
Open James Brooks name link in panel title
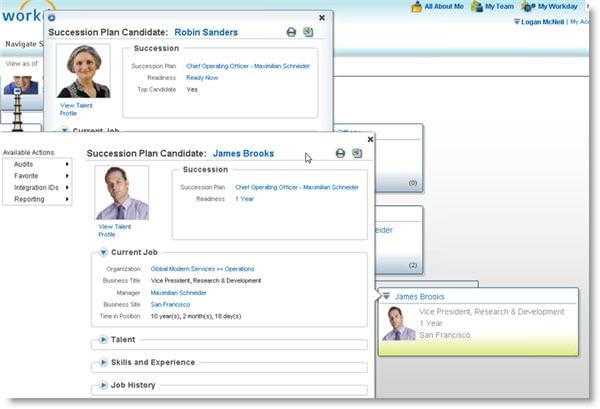pyautogui.click(x=243, y=154)
